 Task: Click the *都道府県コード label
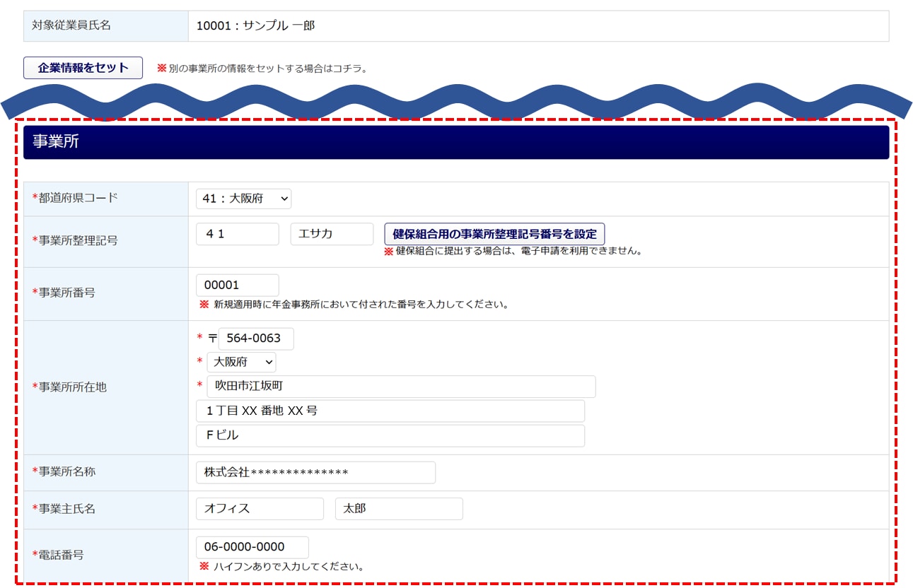[75, 199]
